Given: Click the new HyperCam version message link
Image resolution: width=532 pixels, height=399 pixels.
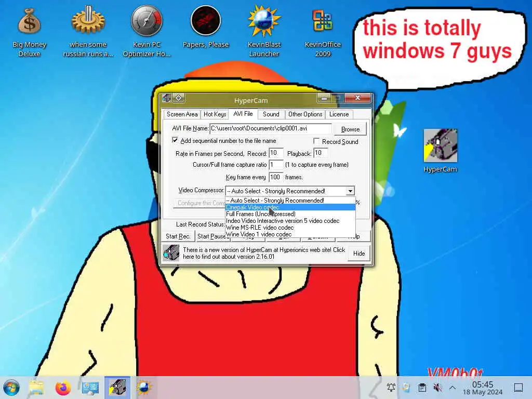Looking at the screenshot, I should pyautogui.click(x=263, y=253).
